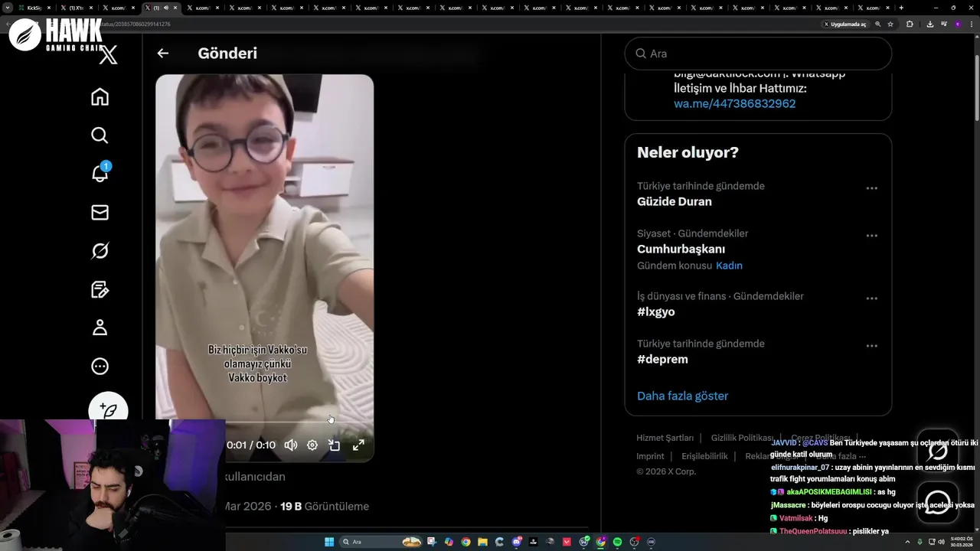The height and width of the screenshot is (551, 980).
Task: Open video settings gear icon
Action: pos(312,445)
